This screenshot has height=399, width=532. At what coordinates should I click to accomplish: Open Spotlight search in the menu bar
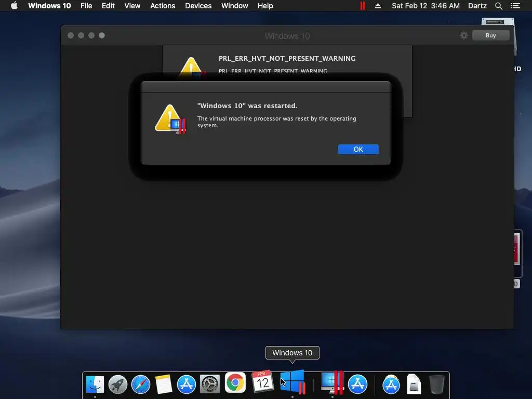point(498,6)
